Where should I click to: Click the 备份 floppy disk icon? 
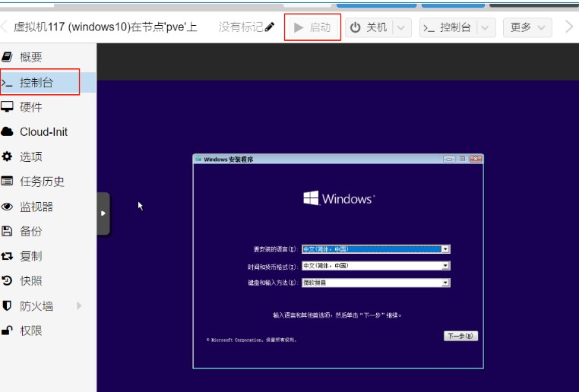8,231
